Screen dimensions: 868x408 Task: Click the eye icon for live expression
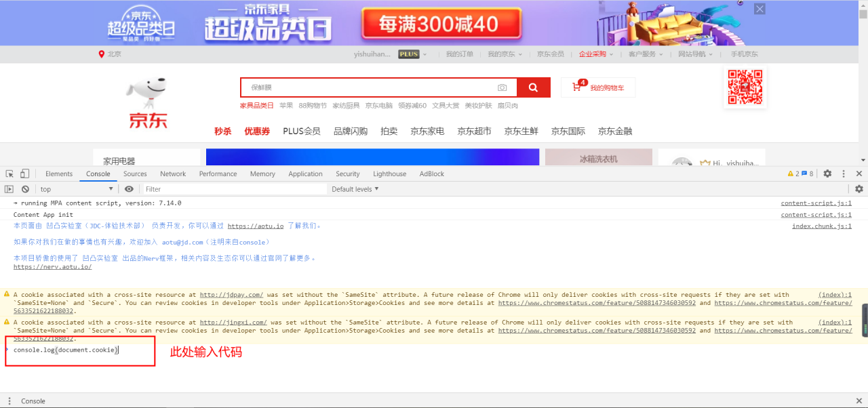pos(129,189)
